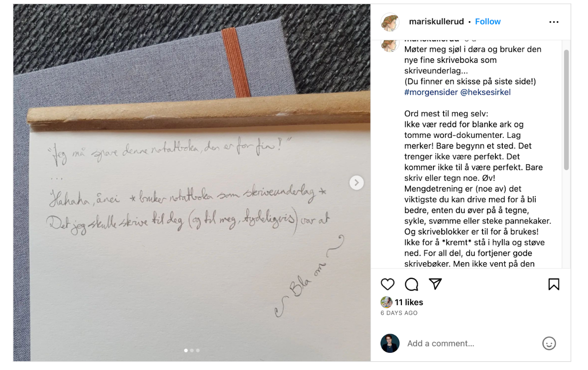View the 11 likes list
The image size is (588, 370).
pyautogui.click(x=409, y=302)
